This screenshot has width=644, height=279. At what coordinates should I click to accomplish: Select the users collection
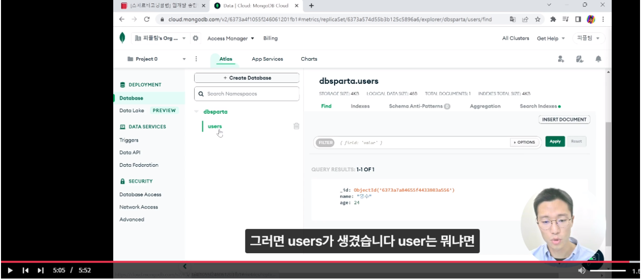(215, 126)
